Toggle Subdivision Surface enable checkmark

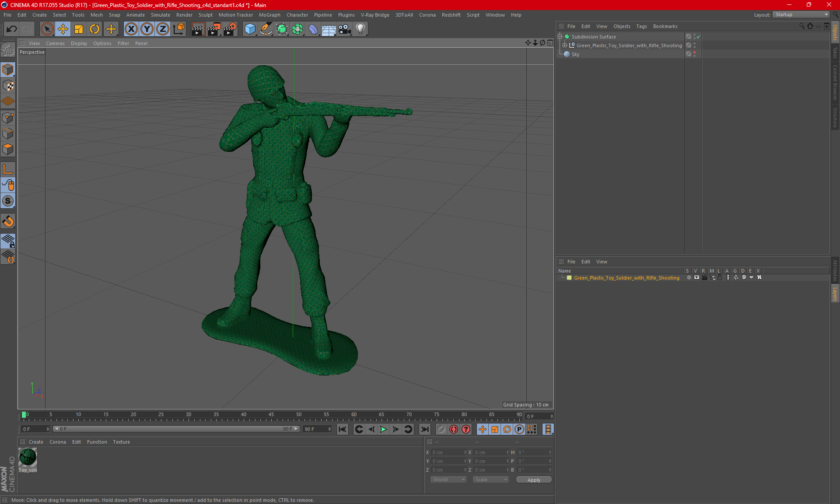699,37
